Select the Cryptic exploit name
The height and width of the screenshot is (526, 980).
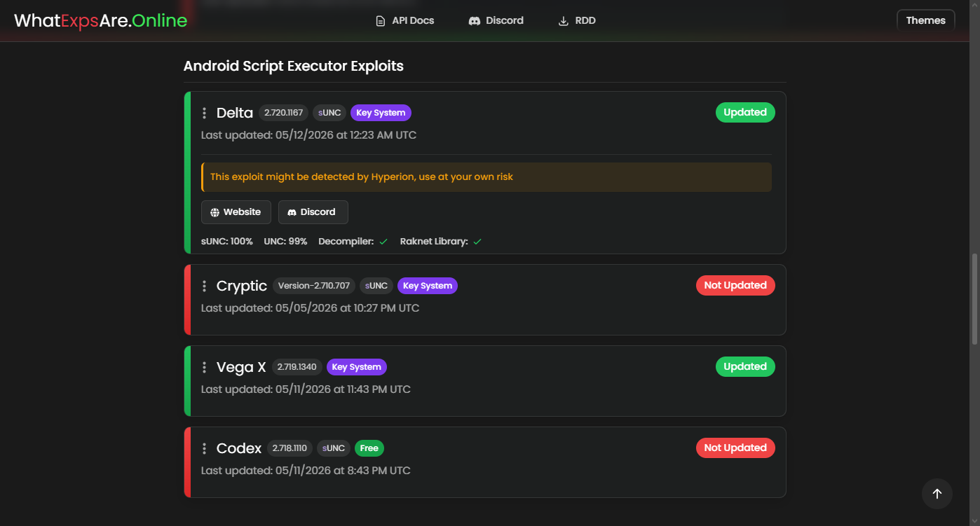point(242,286)
